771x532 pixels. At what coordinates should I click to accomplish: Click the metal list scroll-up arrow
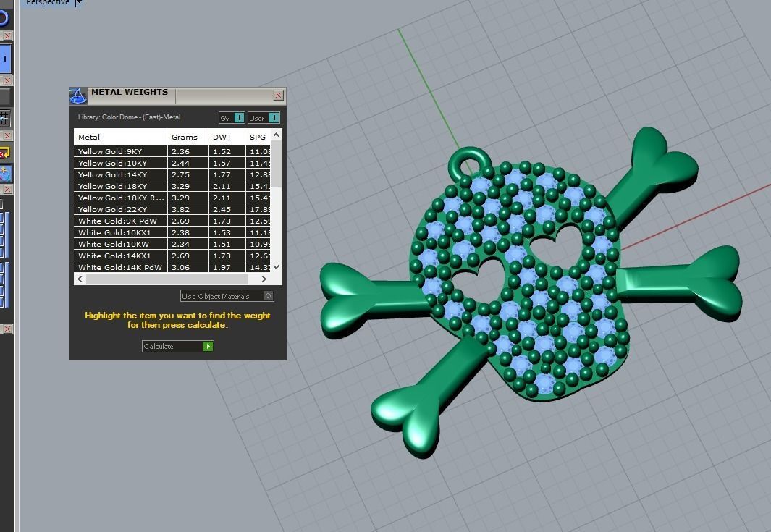click(x=277, y=134)
